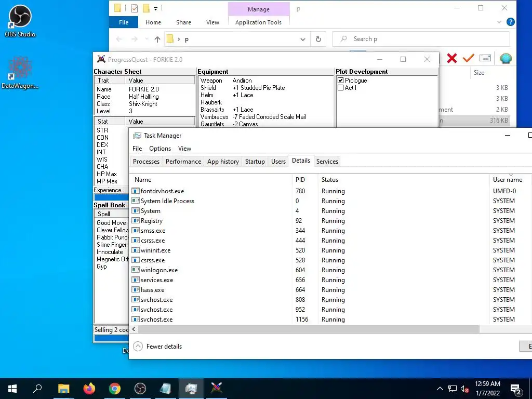The height and width of the screenshot is (399, 532).
Task: Open taskbar search magnifier
Action: click(37, 388)
